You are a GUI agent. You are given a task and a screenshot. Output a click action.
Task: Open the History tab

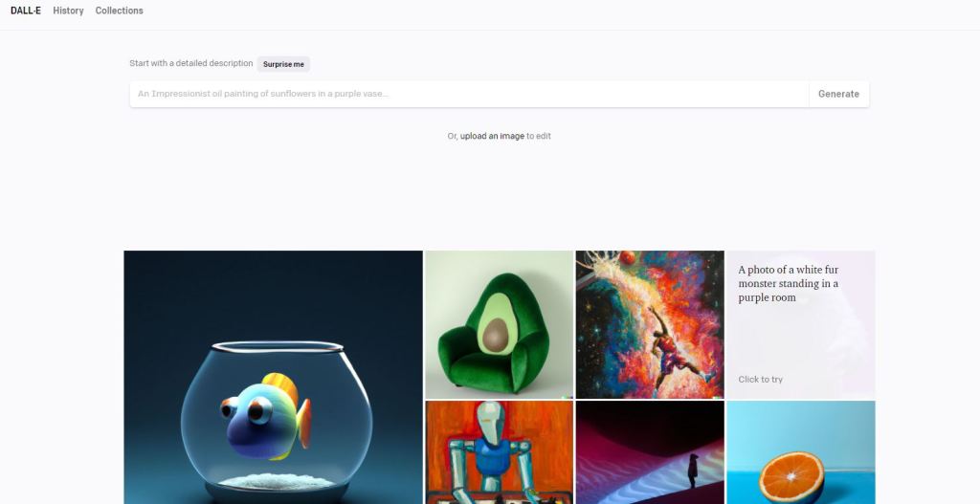[x=68, y=11]
